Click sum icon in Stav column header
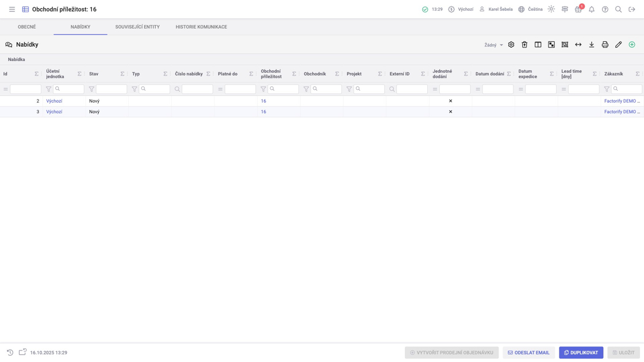This screenshot has width=644, height=362. pos(122,74)
